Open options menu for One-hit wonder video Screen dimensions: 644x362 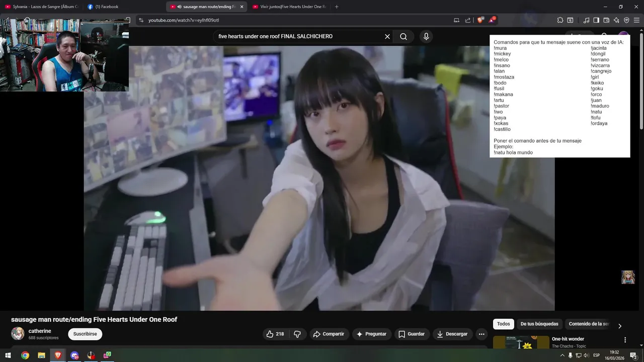[x=625, y=340]
